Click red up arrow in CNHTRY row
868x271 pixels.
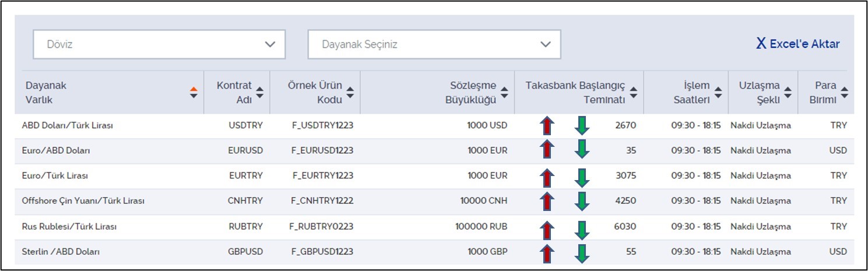[x=547, y=202]
